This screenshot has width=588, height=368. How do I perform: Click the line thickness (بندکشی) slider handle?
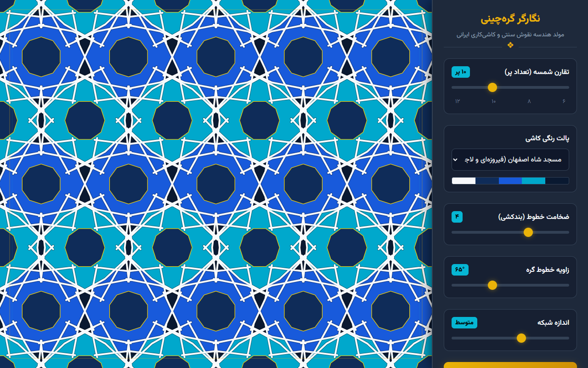pos(528,232)
